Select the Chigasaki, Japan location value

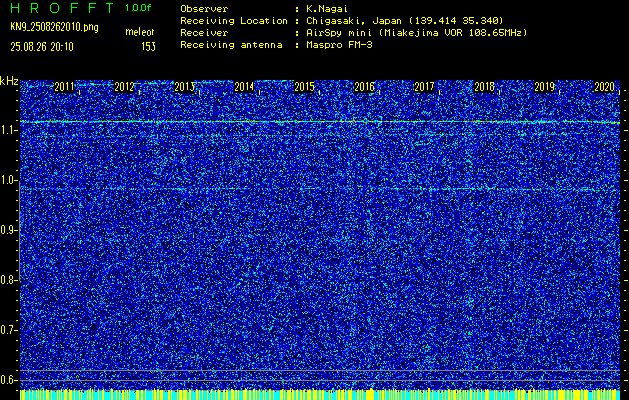pyautogui.click(x=404, y=20)
